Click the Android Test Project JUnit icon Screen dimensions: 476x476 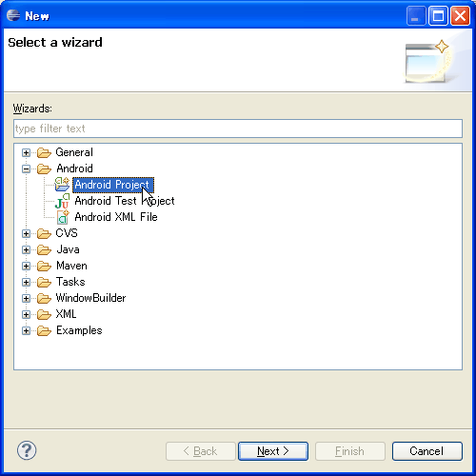[x=62, y=201]
